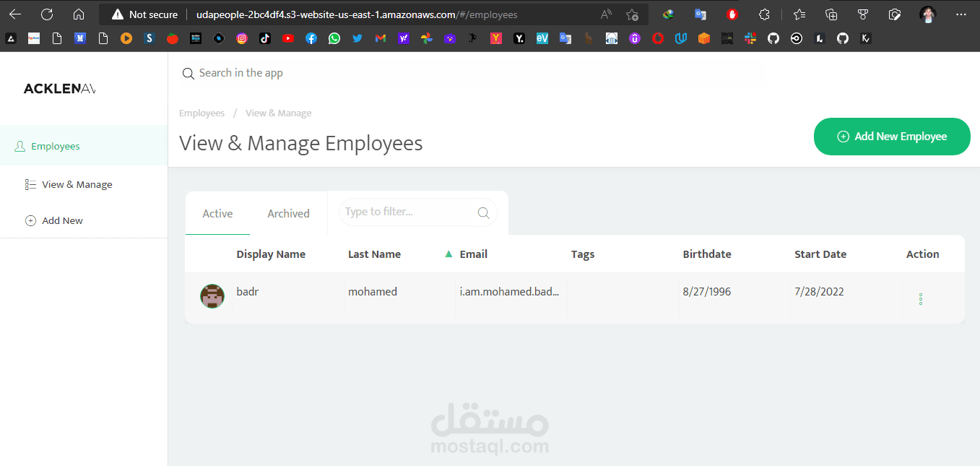The image size is (980, 466).
Task: Click the email i.am.mohamed.bad...
Action: click(x=510, y=292)
